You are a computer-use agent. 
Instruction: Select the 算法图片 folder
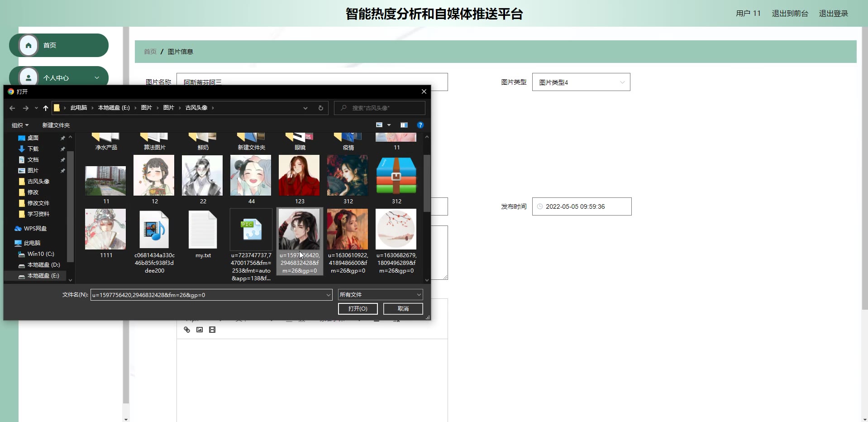click(154, 141)
